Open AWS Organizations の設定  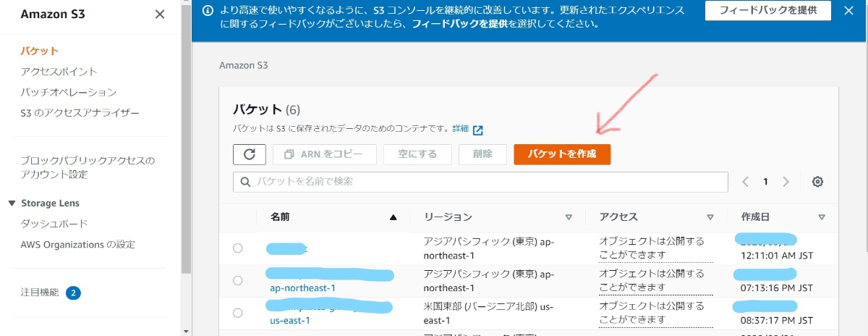pyautogui.click(x=78, y=245)
